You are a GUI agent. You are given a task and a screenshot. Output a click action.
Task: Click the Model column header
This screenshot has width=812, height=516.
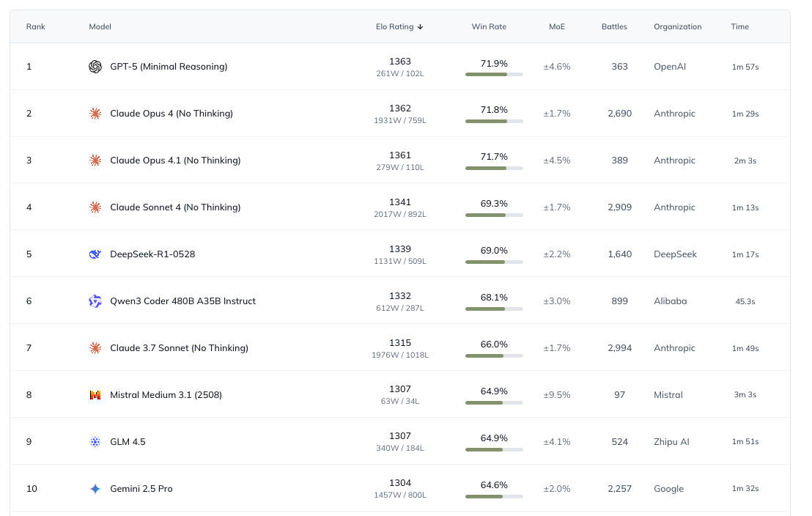[100, 27]
